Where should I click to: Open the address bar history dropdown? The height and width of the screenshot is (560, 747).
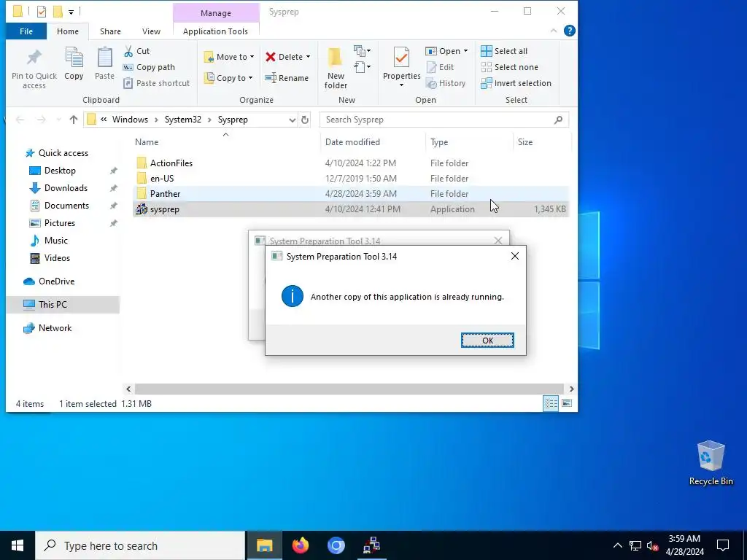click(x=292, y=120)
